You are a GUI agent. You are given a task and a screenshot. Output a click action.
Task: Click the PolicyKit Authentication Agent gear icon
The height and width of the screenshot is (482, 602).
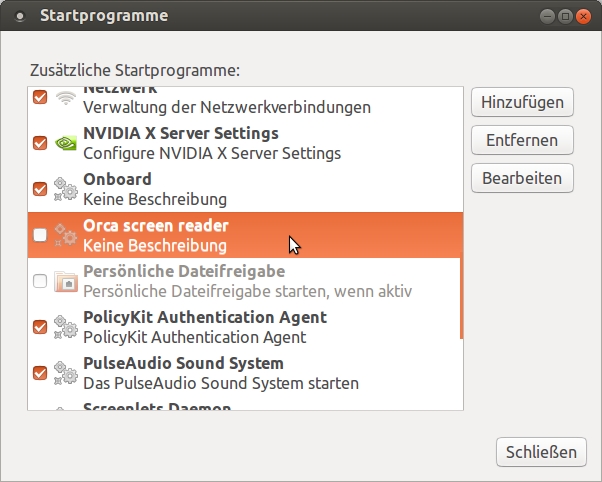click(65, 327)
